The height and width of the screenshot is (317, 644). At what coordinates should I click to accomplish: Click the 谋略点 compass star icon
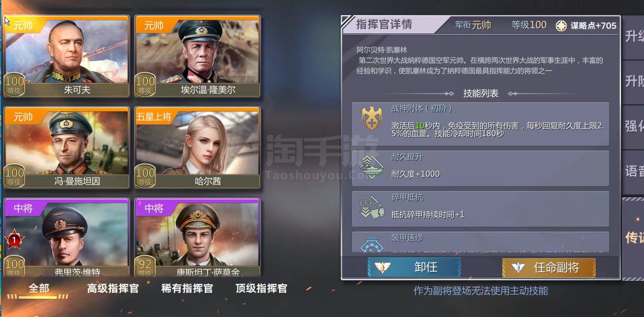pyautogui.click(x=561, y=26)
